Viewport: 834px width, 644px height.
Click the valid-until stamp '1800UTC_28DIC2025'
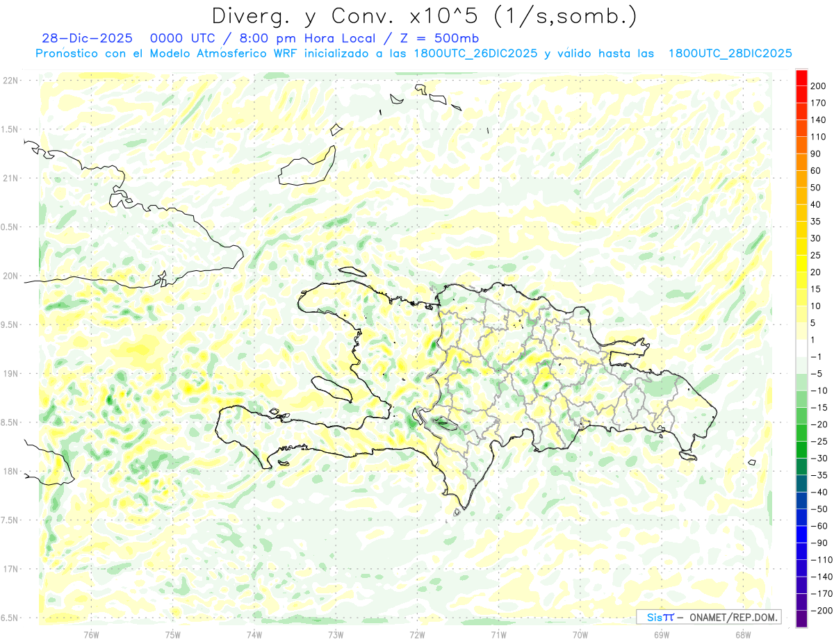pos(730,53)
